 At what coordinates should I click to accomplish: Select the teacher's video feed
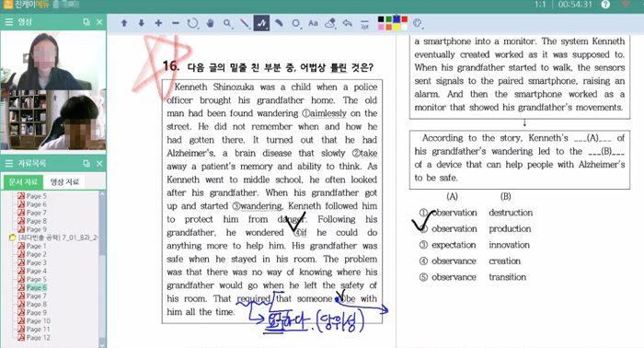pyautogui.click(x=53, y=61)
